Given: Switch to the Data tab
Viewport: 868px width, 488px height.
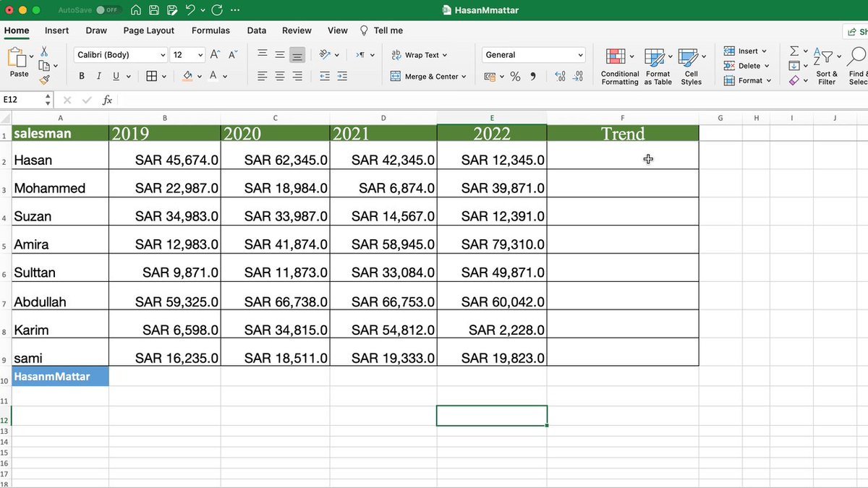Looking at the screenshot, I should (257, 30).
